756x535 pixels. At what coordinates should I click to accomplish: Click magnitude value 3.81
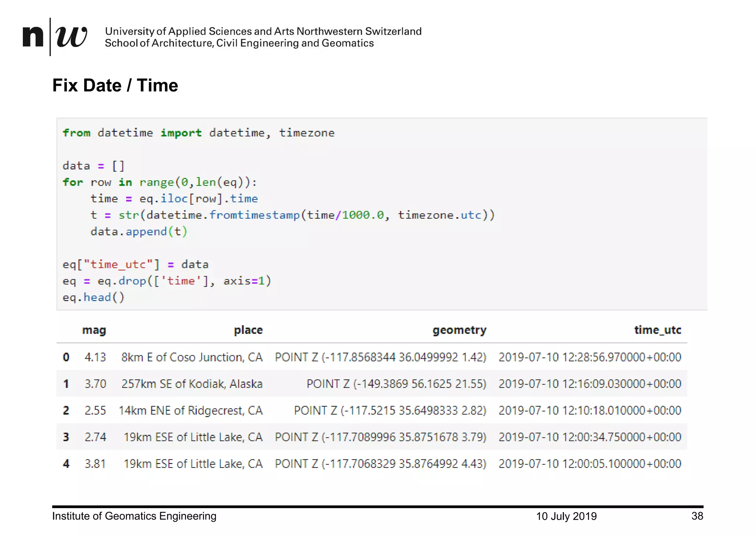click(x=95, y=464)
